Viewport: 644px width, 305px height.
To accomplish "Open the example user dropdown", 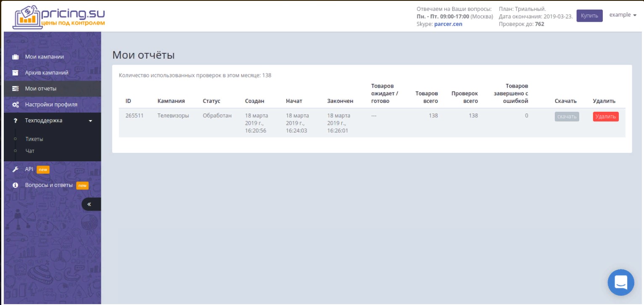I will (623, 15).
